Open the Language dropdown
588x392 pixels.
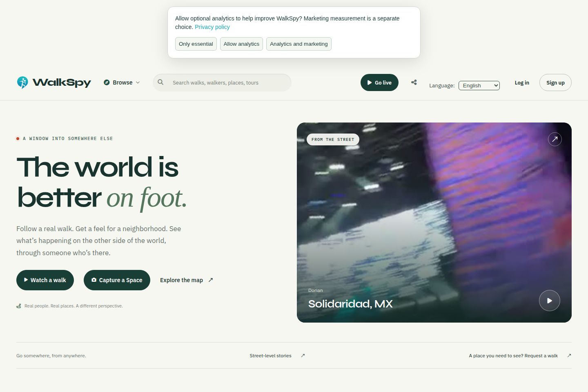[x=479, y=85]
